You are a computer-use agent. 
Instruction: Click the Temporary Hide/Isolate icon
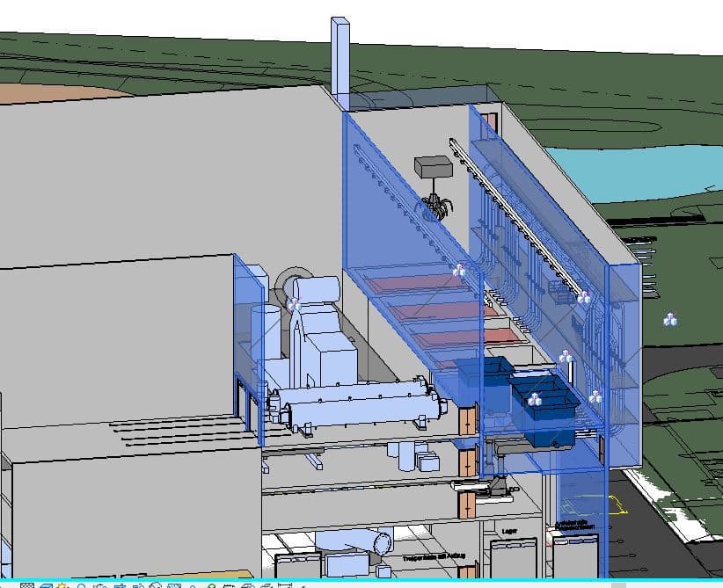click(175, 585)
